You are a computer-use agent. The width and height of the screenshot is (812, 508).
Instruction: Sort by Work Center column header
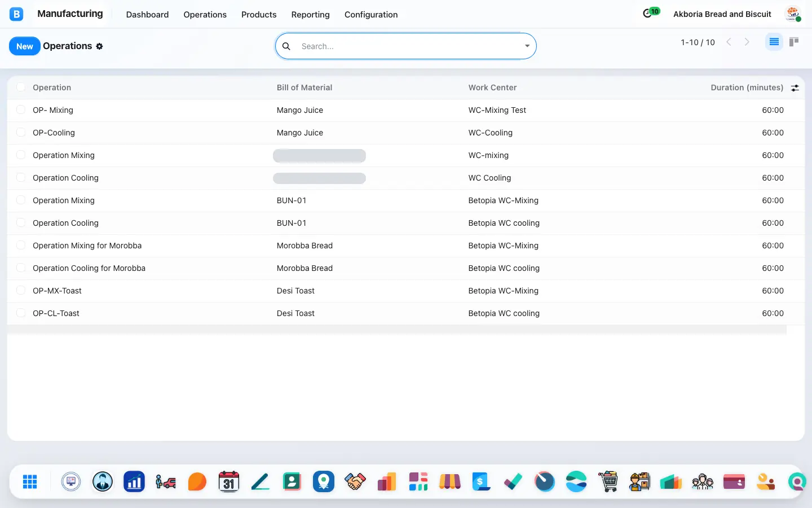492,87
